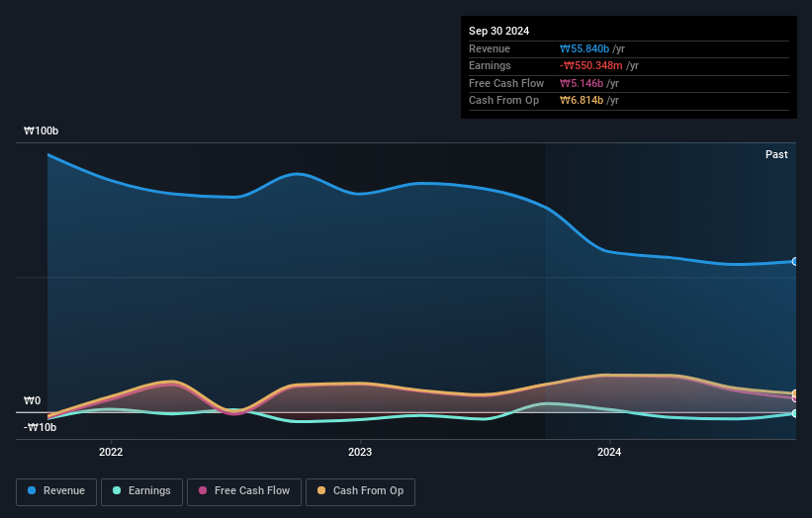Click the Earnings label in the tooltip
812x518 pixels.
490,65
